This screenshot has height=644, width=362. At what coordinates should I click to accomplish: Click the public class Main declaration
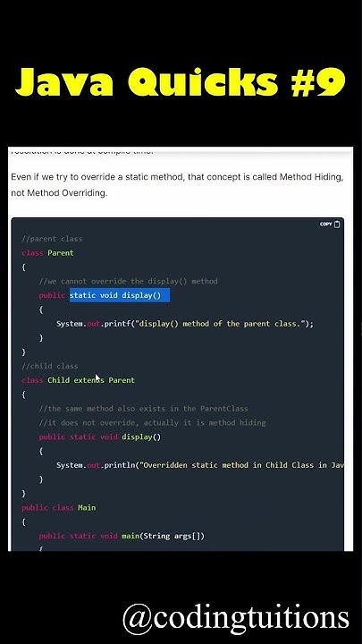pos(59,508)
